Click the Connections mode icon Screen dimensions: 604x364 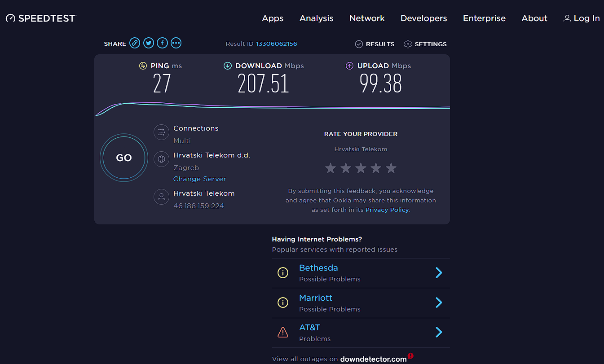point(161,132)
